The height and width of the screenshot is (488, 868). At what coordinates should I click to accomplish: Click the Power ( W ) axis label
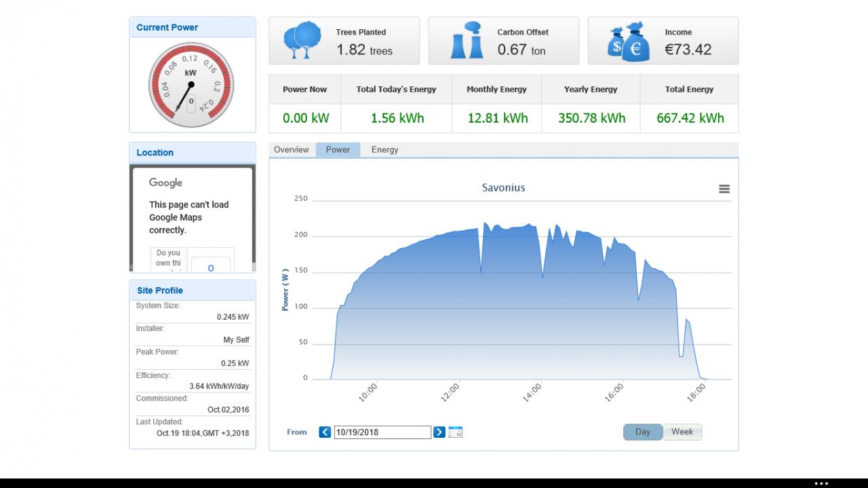point(285,290)
